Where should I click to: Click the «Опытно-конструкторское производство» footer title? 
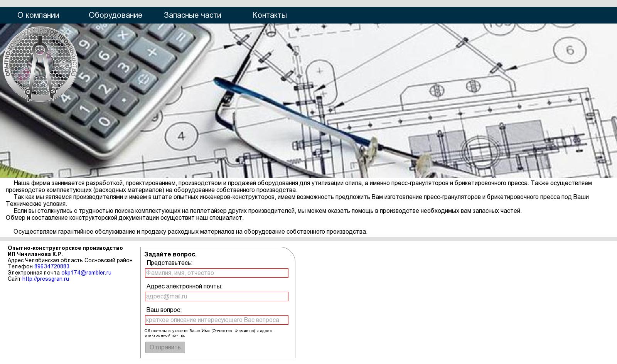pos(65,248)
